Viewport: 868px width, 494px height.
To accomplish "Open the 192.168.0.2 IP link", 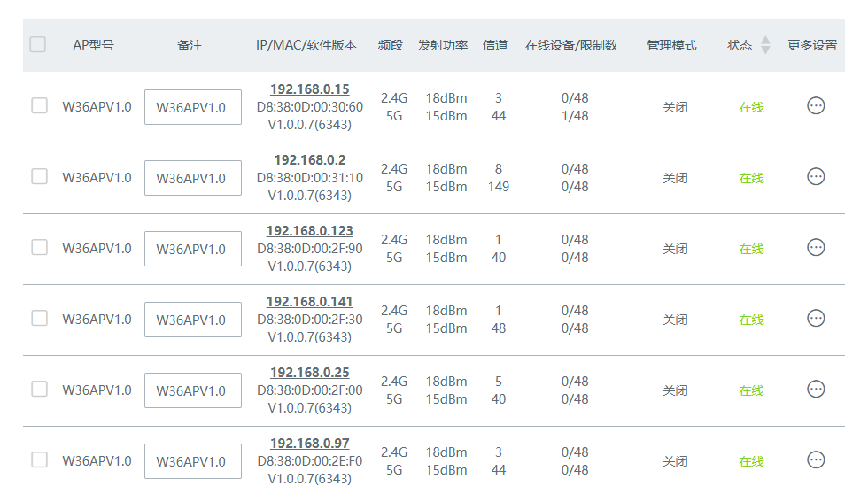I will 309,160.
